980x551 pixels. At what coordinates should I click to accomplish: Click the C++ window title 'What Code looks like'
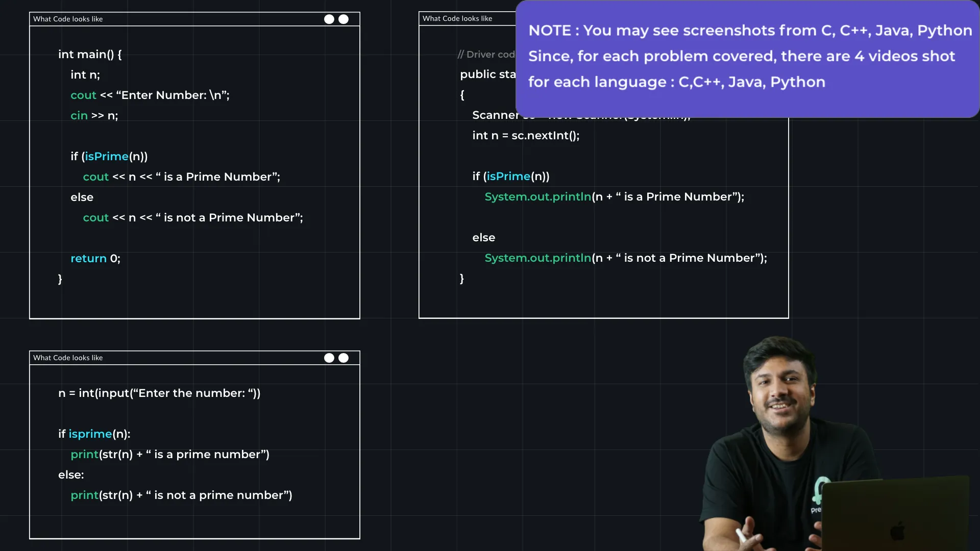(68, 19)
